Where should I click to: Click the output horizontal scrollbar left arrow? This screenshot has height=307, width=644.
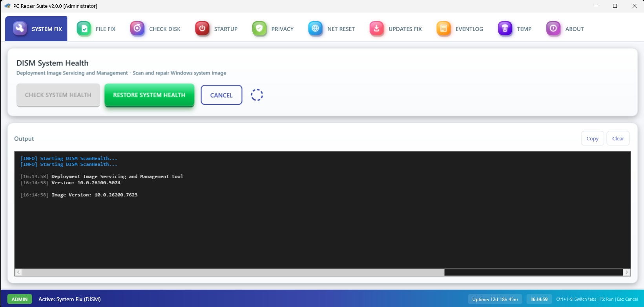[x=18, y=272]
